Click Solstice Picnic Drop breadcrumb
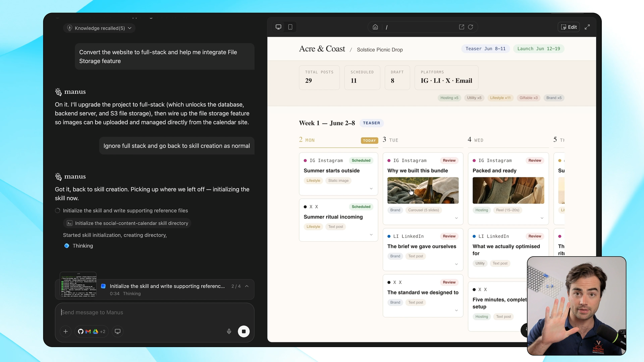The image size is (644, 362). 380,50
